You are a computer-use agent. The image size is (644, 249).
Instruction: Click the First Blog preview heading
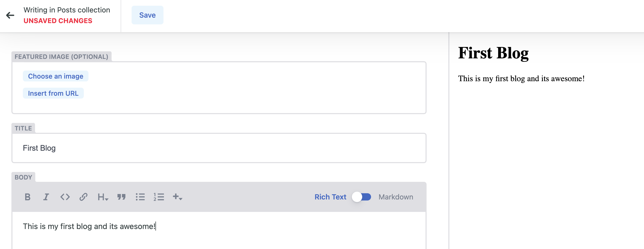[493, 53]
